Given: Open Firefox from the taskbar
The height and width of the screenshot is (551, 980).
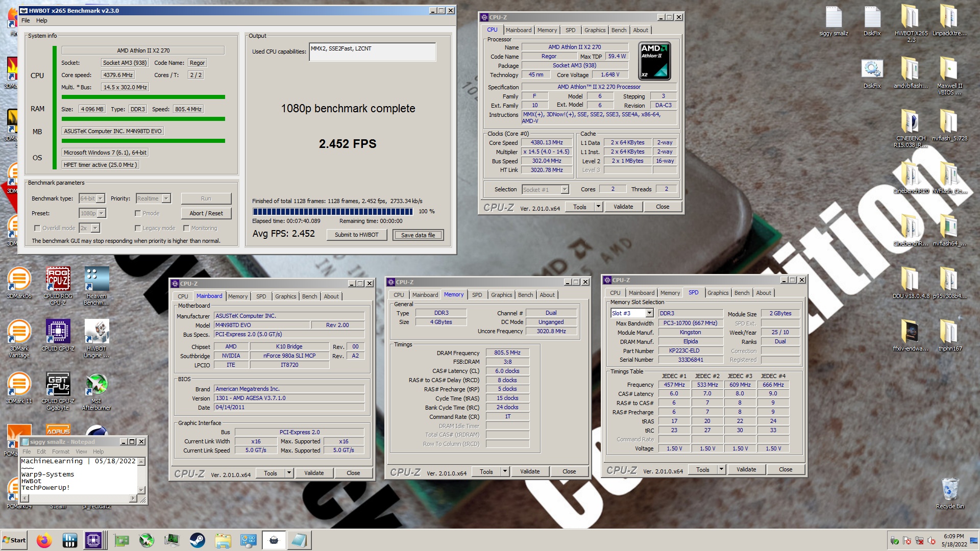Looking at the screenshot, I should pos(44,540).
